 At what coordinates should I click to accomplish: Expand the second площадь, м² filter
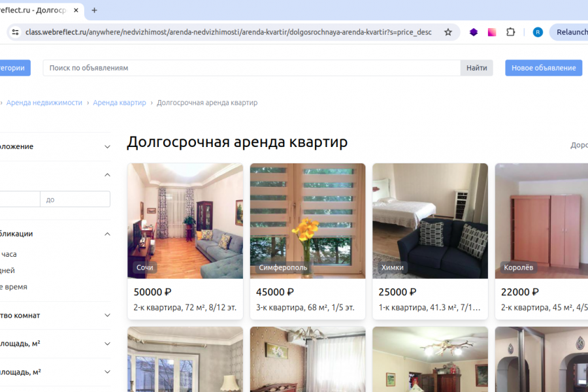pos(107,372)
